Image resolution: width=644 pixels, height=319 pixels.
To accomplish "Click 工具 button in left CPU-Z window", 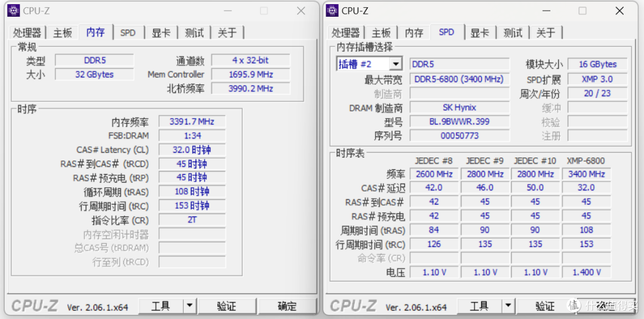I will [160, 306].
